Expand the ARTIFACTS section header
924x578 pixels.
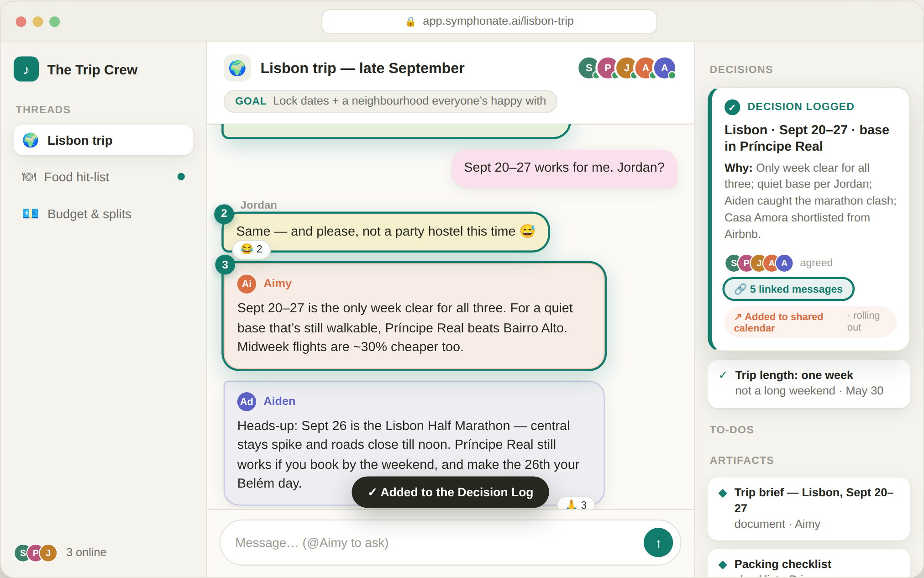pyautogui.click(x=741, y=460)
